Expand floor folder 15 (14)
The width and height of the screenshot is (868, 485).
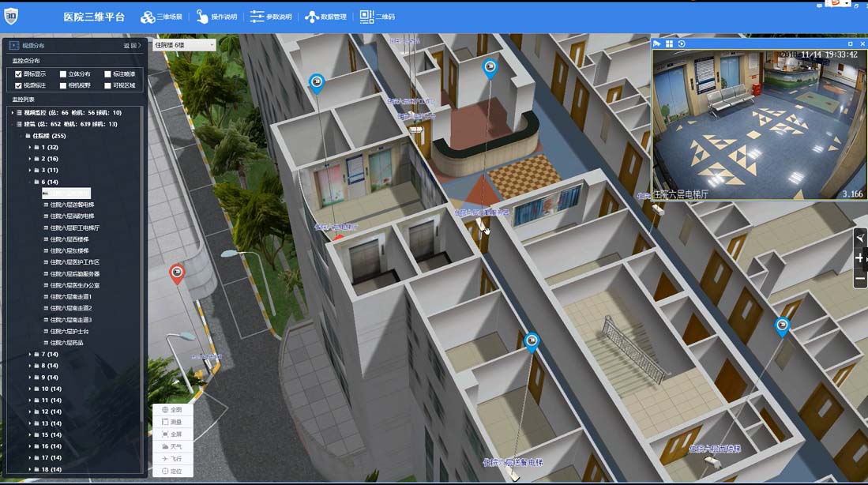click(x=30, y=435)
